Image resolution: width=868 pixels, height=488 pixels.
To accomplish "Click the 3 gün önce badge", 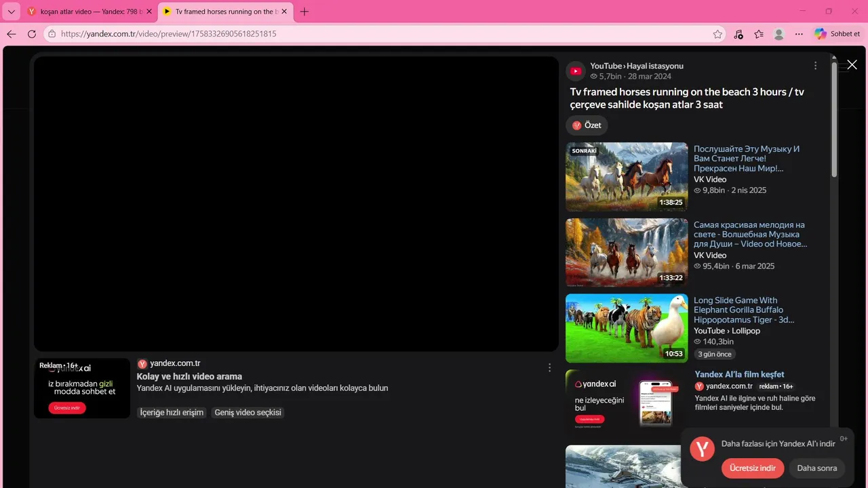I will tap(715, 354).
